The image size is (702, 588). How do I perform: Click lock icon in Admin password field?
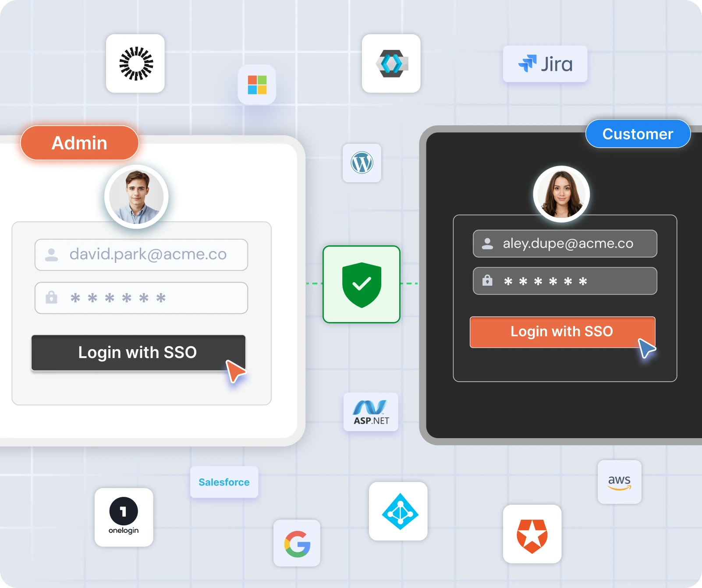[52, 298]
